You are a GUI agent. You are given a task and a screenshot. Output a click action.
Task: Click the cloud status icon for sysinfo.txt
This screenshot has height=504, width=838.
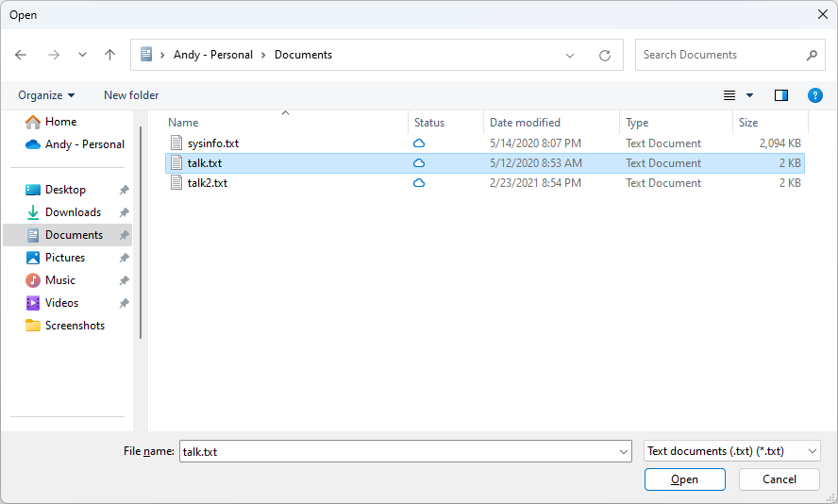click(x=419, y=143)
